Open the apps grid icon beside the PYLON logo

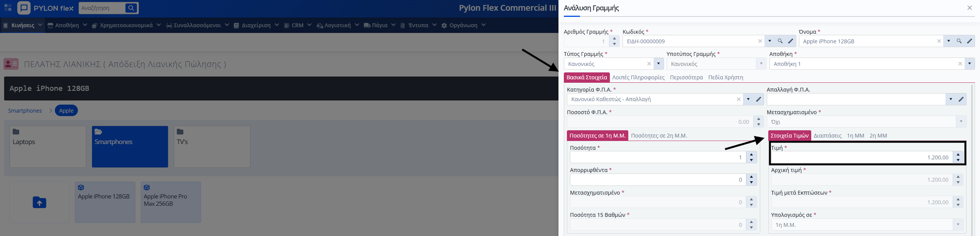(x=8, y=8)
